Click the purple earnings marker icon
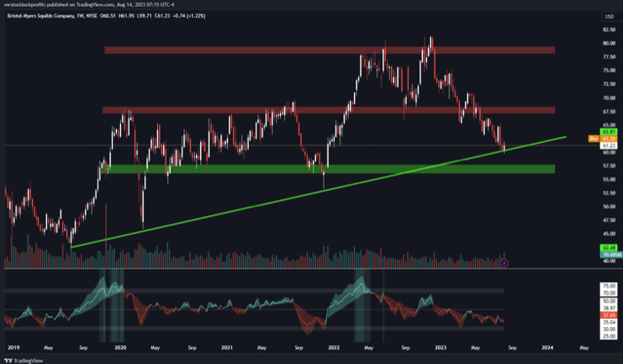 point(504,263)
